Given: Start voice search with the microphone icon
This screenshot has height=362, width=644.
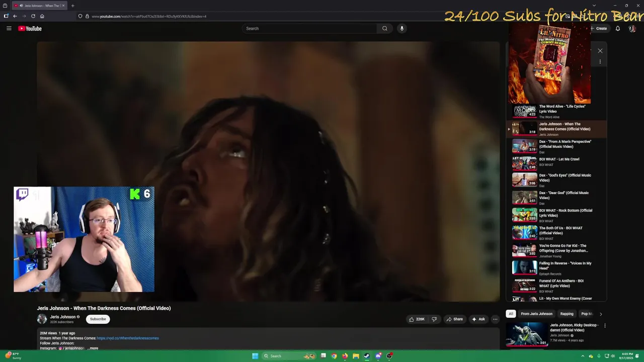Looking at the screenshot, I should coord(401,29).
